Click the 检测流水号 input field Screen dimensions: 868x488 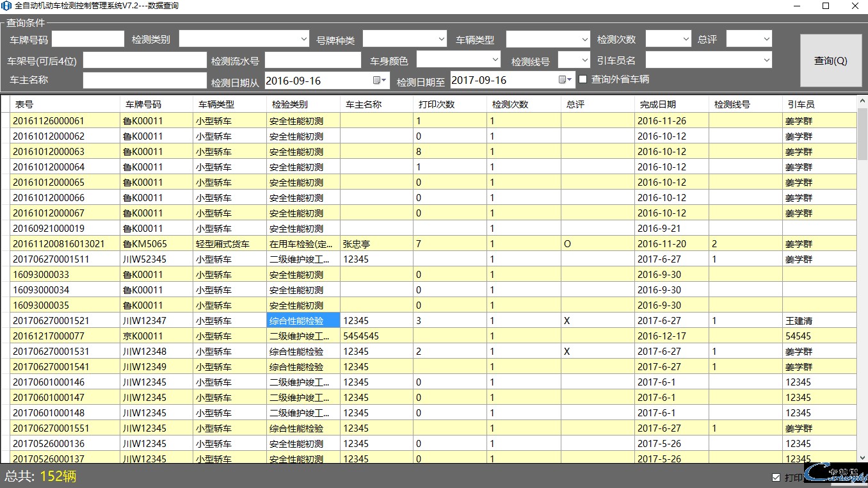[x=313, y=60]
